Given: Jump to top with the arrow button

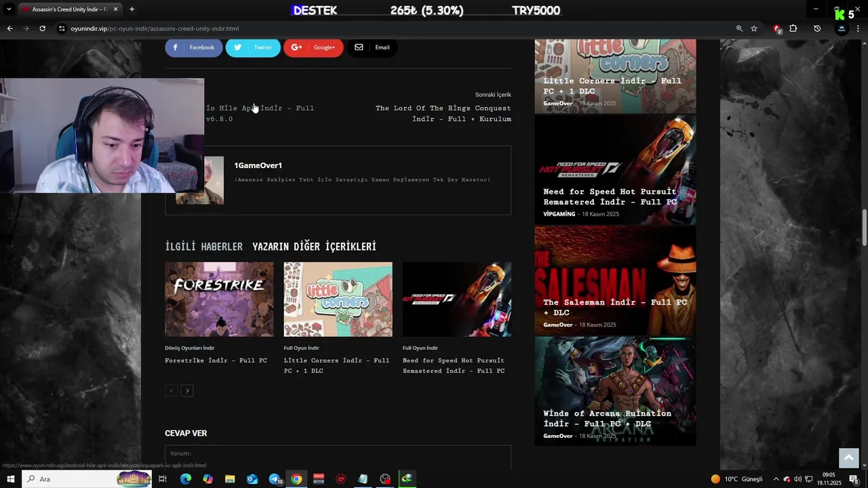Looking at the screenshot, I should pos(848,458).
